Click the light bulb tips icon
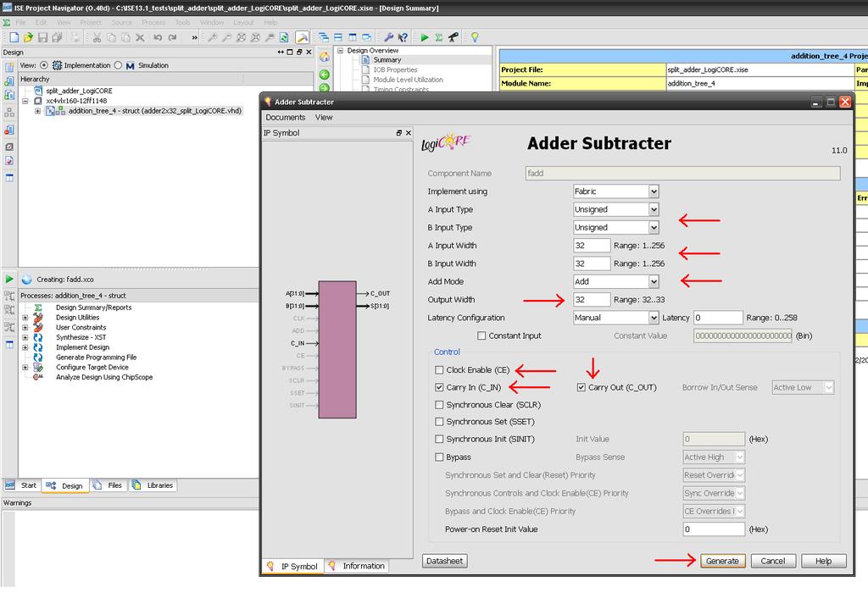868x593 pixels. (x=475, y=37)
